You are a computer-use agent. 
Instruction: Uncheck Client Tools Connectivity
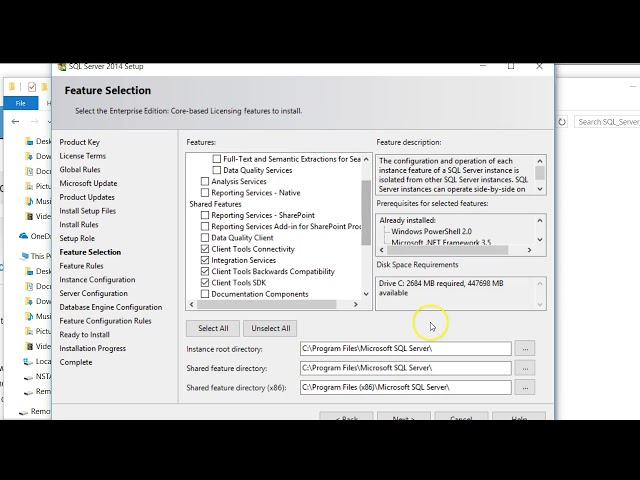[x=205, y=249]
